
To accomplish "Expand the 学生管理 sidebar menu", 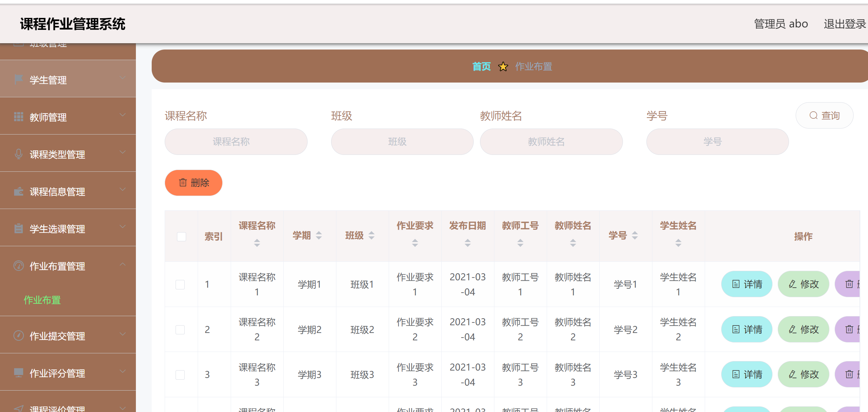I will click(123, 78).
